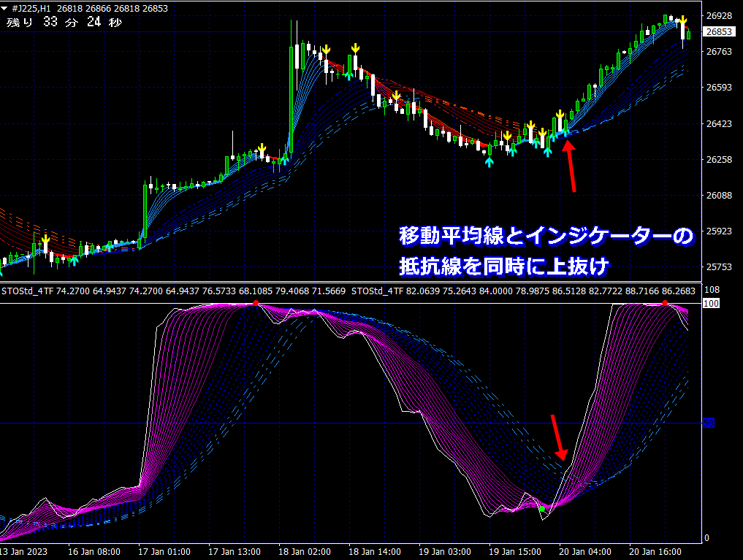Viewport: 743px width, 560px height.
Task: Click the 26593 price on the price scale
Action: tap(719, 88)
